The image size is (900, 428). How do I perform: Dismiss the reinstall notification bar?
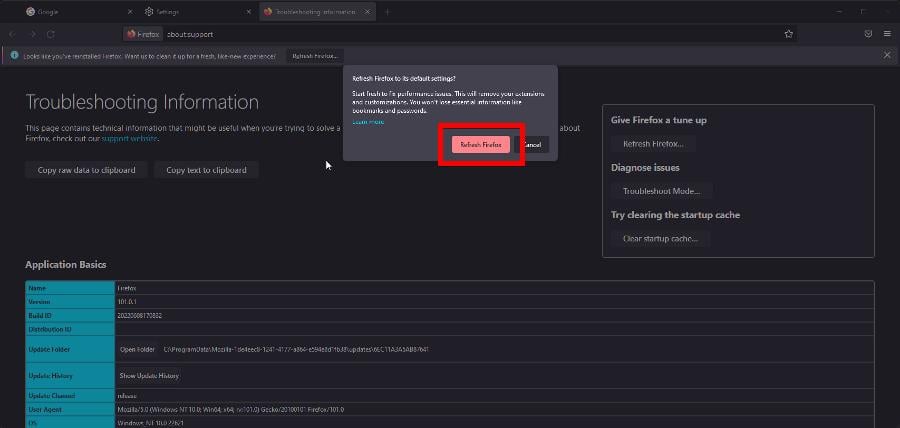coord(887,55)
